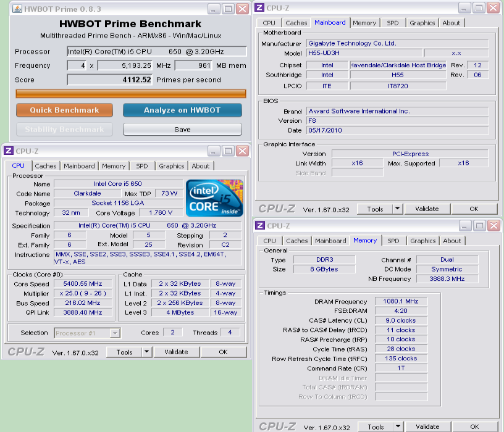Click Command Rate value 1T
This screenshot has width=504, height=432.
point(401,368)
